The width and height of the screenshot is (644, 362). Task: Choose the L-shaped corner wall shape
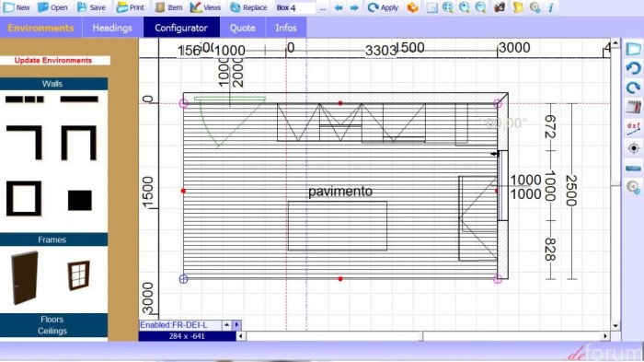tap(24, 143)
